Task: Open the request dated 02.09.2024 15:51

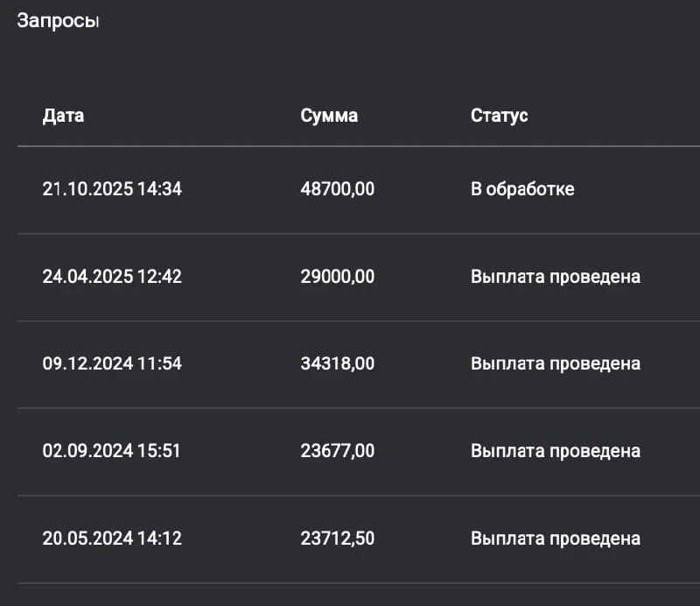Action: (x=112, y=451)
